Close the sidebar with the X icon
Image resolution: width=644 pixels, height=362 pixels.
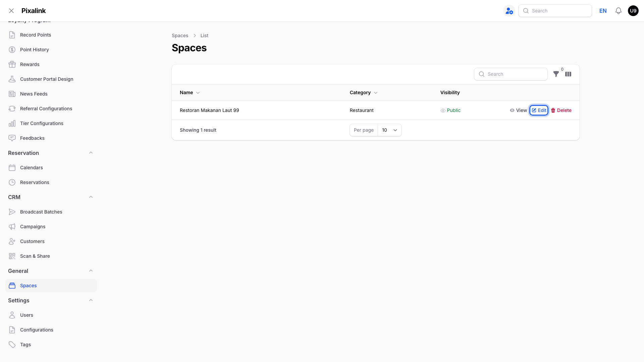[x=11, y=11]
